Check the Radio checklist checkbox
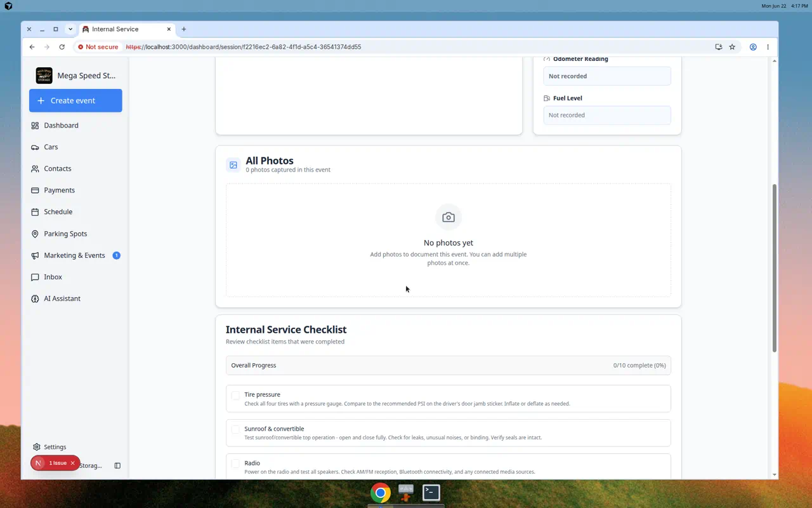 coord(235,464)
